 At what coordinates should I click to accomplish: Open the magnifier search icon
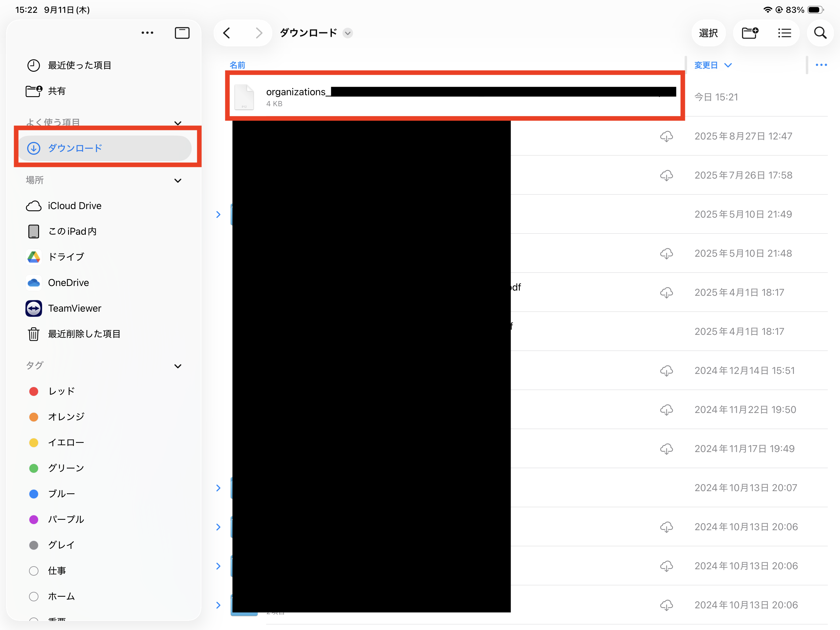820,33
